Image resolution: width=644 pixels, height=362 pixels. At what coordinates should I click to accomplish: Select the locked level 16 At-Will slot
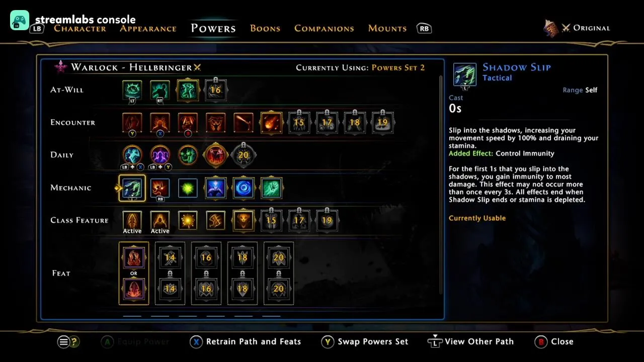click(215, 90)
